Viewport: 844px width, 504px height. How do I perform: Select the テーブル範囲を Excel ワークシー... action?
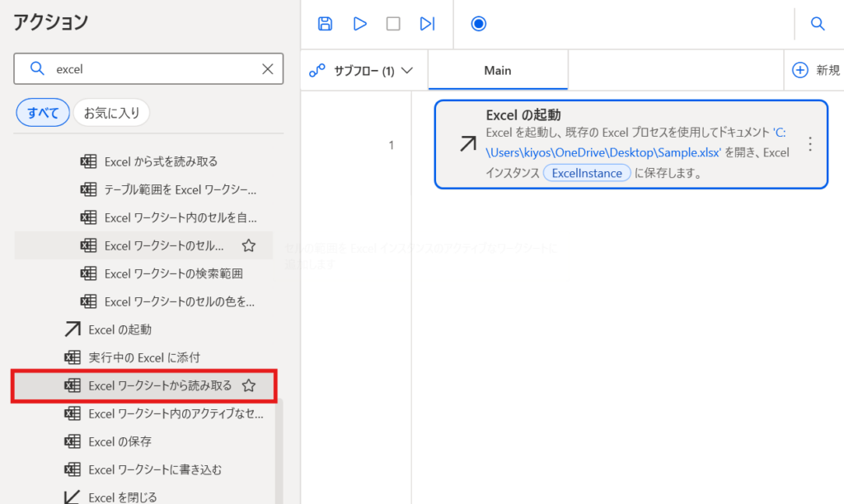tap(143, 189)
